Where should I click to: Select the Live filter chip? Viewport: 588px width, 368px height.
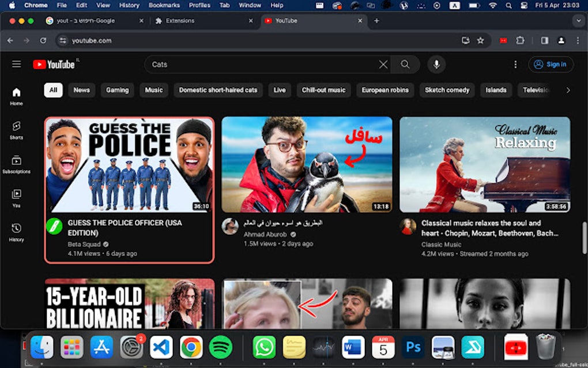click(x=280, y=90)
